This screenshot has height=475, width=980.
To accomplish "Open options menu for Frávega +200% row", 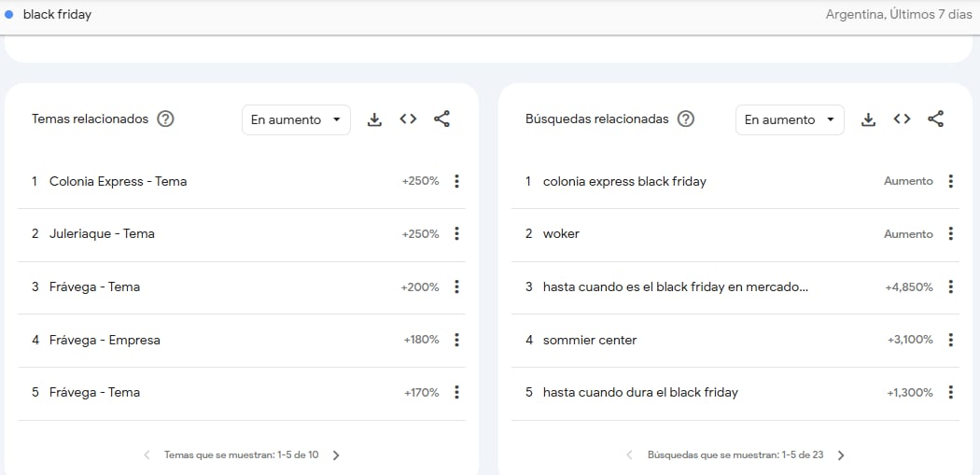I will [457, 286].
